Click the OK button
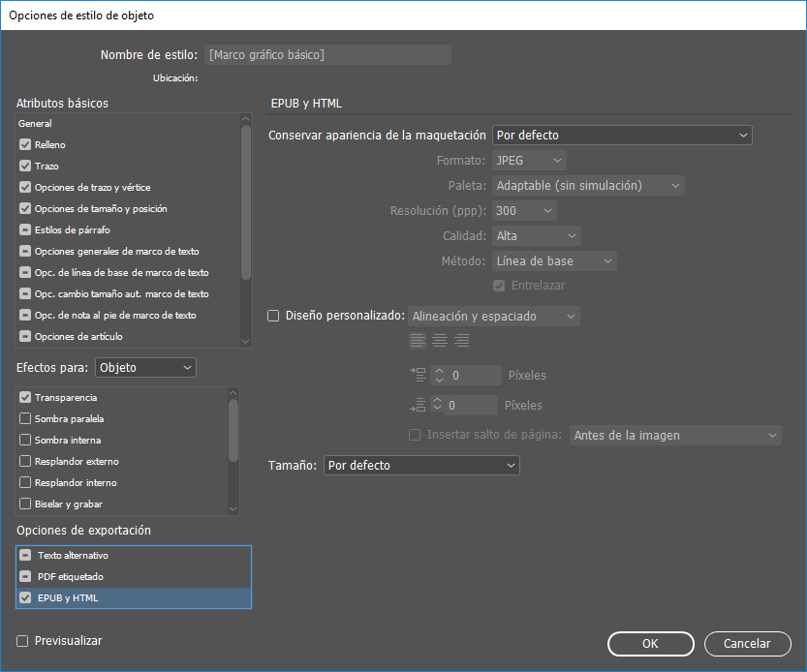 (650, 643)
